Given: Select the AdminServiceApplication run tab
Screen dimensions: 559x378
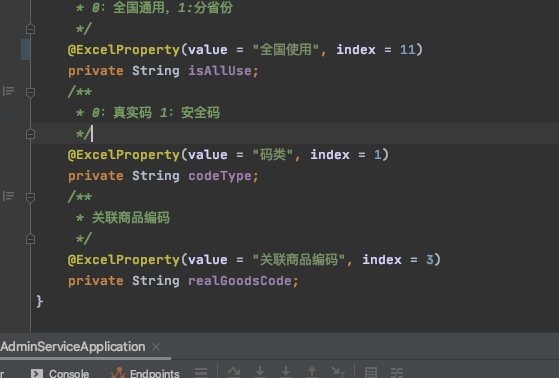Looking at the screenshot, I should click(73, 347).
